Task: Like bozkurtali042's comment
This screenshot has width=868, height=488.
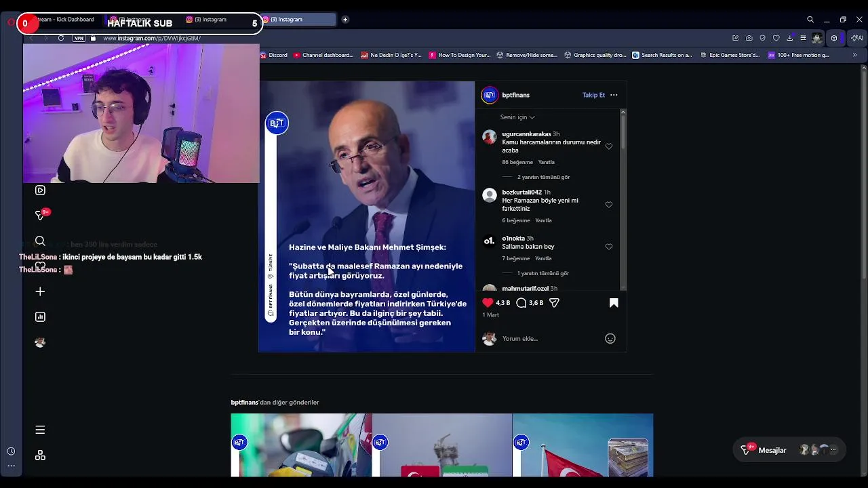Action: [x=608, y=205]
